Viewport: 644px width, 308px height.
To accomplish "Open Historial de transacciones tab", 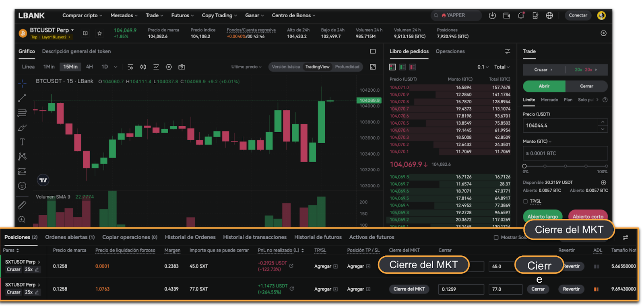I will click(x=255, y=237).
